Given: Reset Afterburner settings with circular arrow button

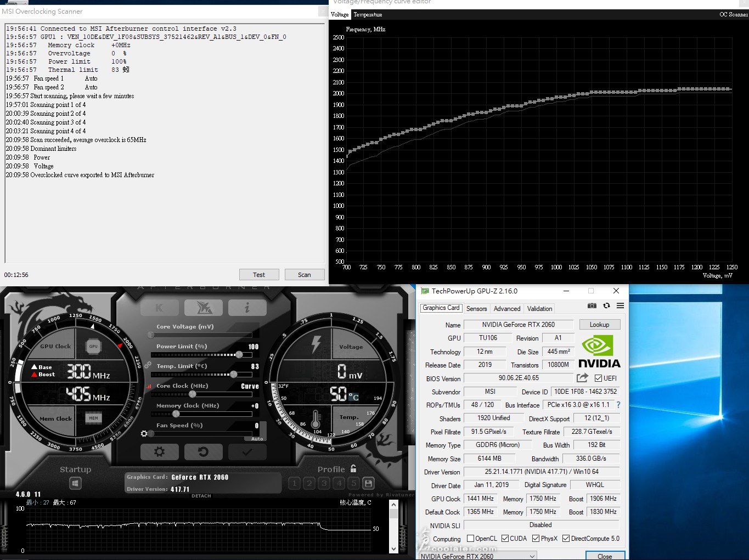Looking at the screenshot, I should coord(203,452).
